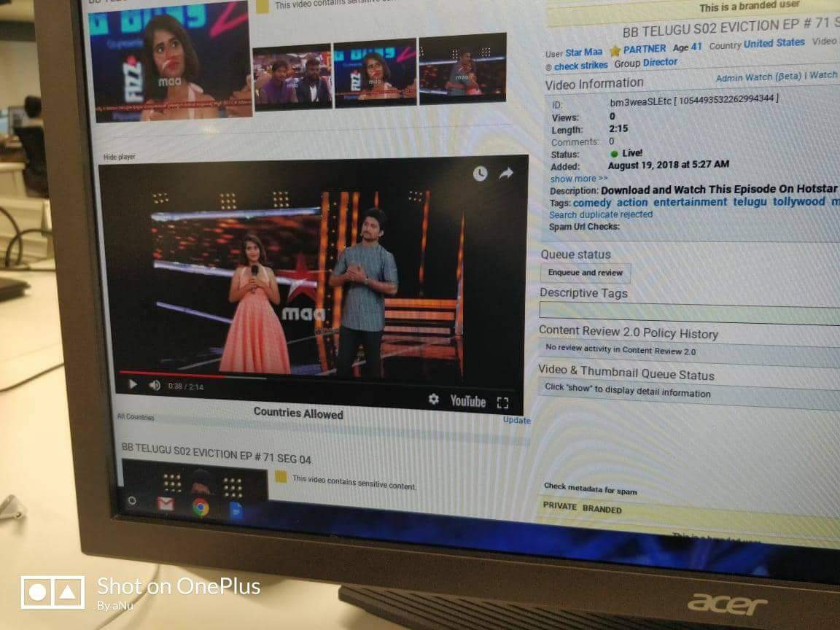The image size is (840, 630).
Task: Open the player settings gear icon
Action: [433, 399]
